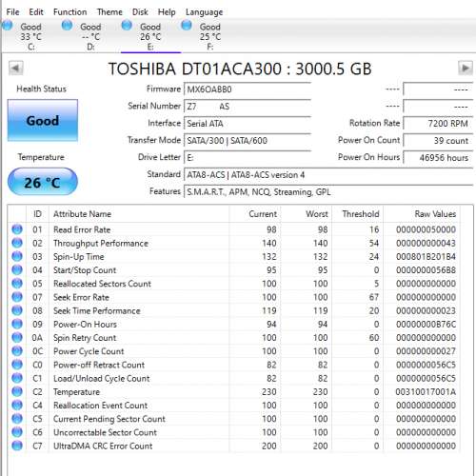Viewport: 476px width, 476px height.
Task: Click status orb for Spin-Up Time
Action: coord(17,256)
